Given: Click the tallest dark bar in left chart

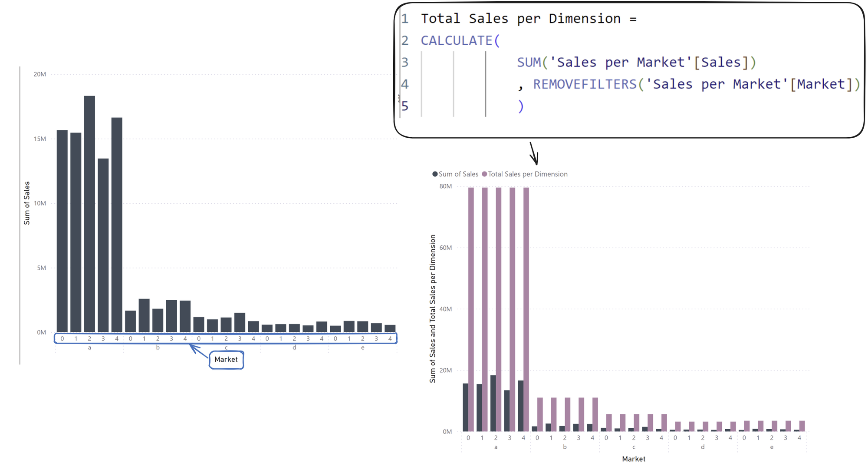Looking at the screenshot, I should coord(89,213).
